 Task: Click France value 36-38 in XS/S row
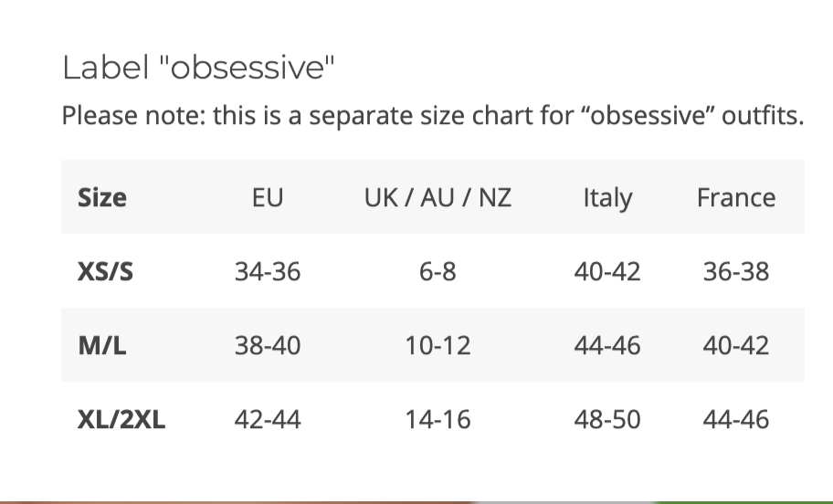coord(735,271)
